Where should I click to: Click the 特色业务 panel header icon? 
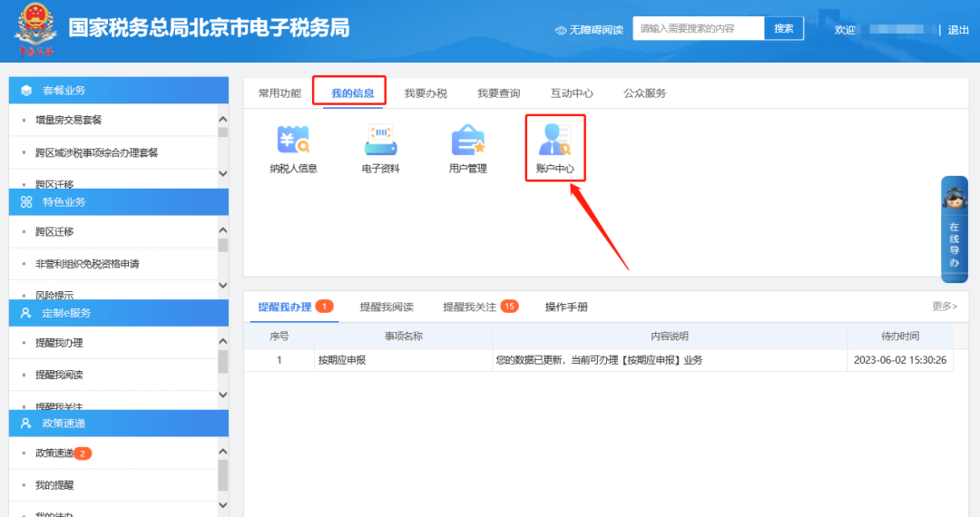26,202
